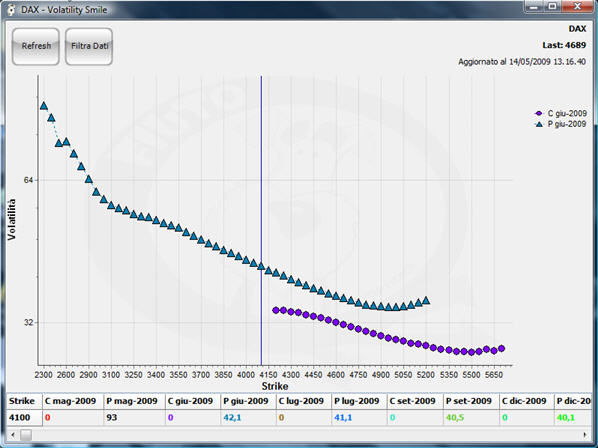Click the Refresh button
598x448 pixels.
(x=36, y=46)
